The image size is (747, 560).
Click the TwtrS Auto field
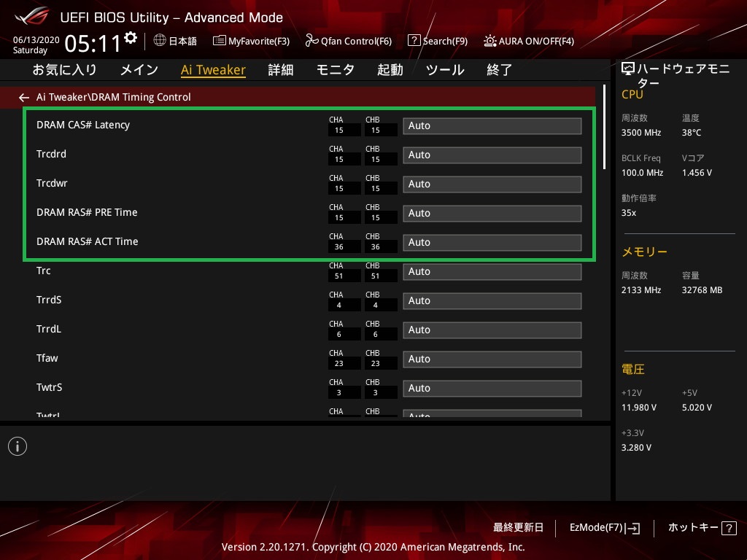[x=492, y=388]
